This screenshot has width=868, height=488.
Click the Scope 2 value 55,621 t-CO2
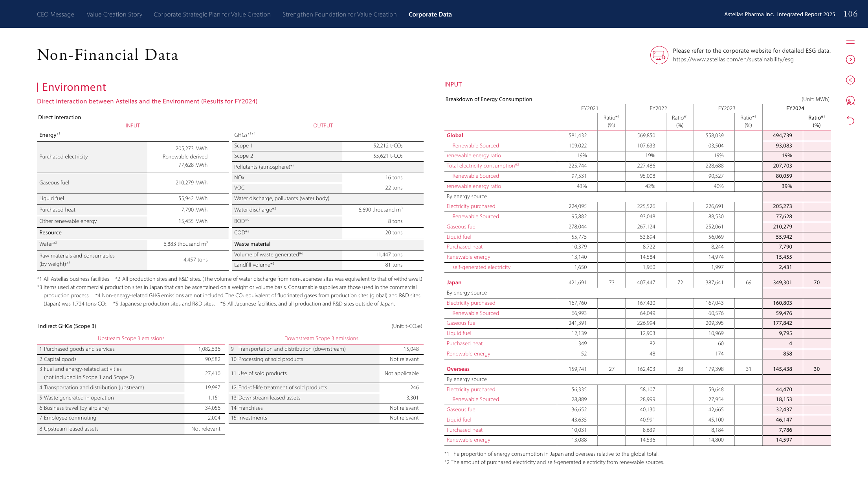tap(388, 156)
